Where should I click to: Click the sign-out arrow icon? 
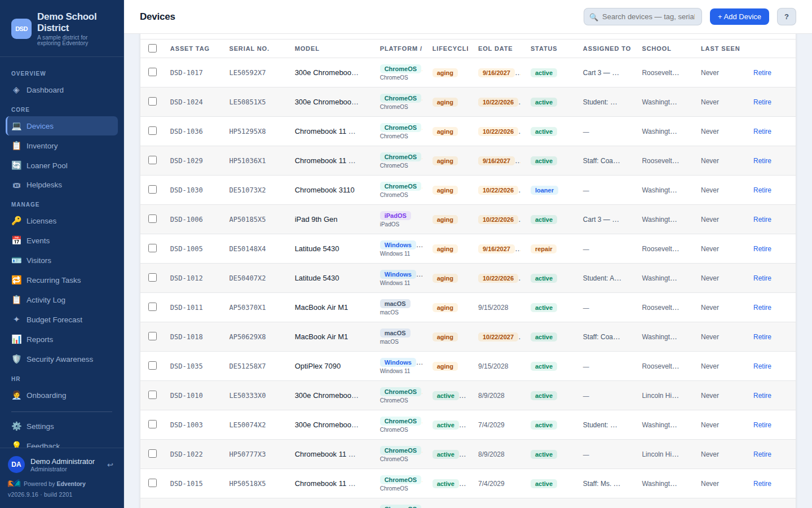click(x=110, y=465)
